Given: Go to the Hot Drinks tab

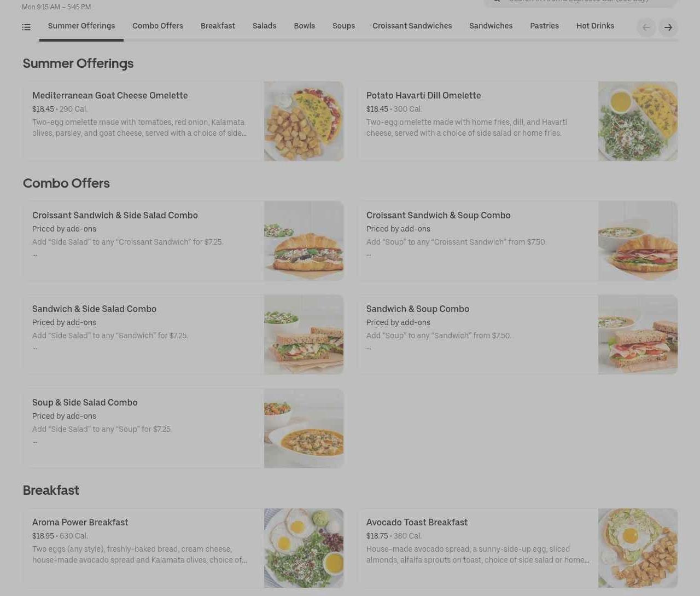Looking at the screenshot, I should (x=595, y=26).
